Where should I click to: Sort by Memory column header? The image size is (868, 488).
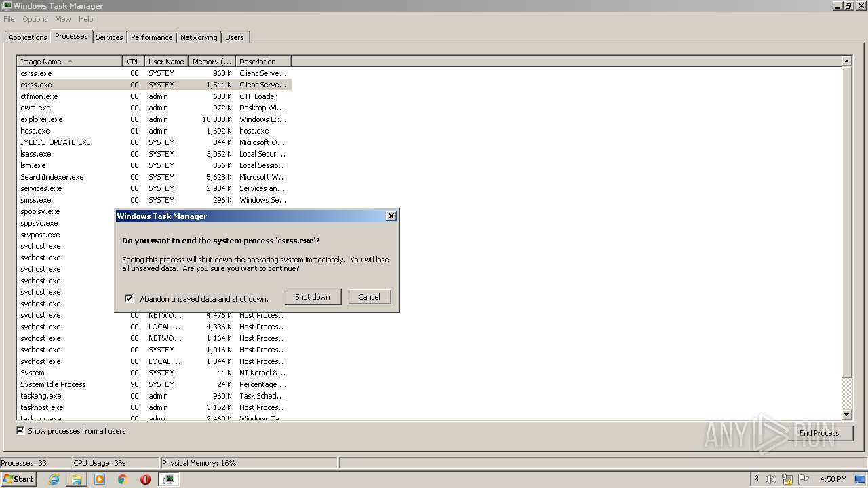212,62
